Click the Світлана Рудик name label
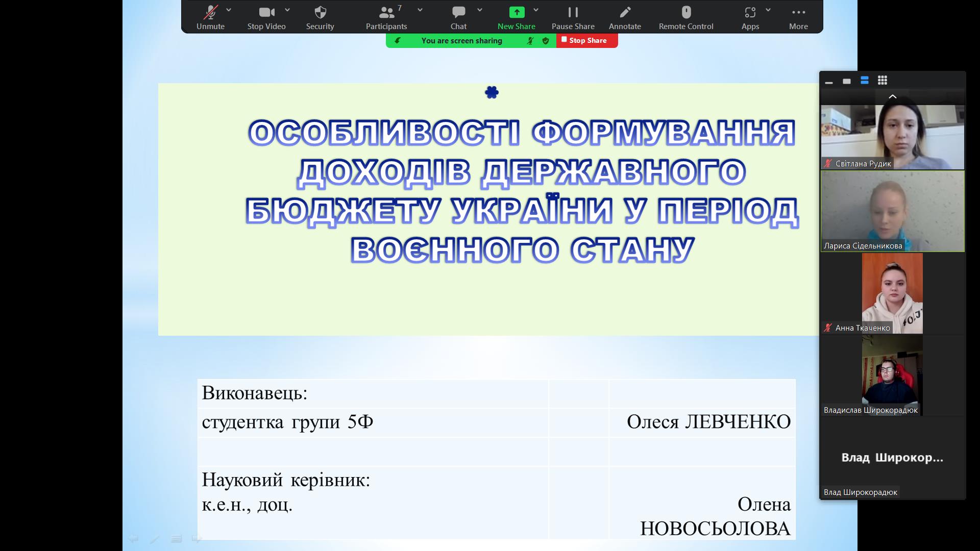This screenshot has width=980, height=551. [863, 164]
